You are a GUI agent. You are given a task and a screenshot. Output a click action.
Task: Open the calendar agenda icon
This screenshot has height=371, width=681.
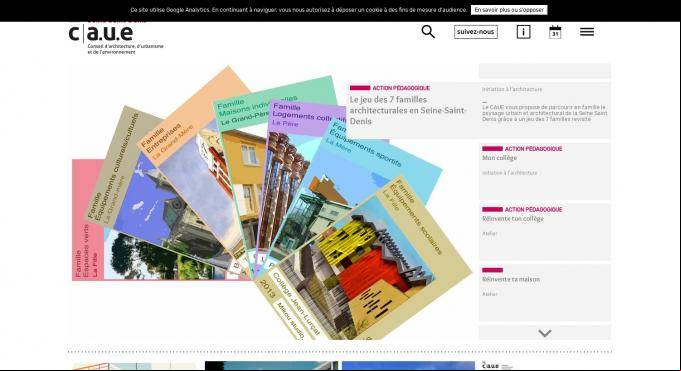tap(555, 32)
